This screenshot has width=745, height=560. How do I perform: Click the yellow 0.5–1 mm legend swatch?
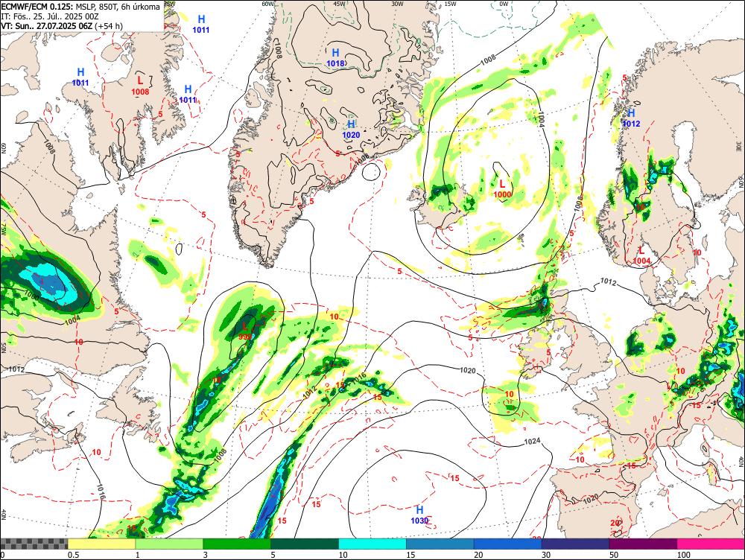(x=101, y=544)
